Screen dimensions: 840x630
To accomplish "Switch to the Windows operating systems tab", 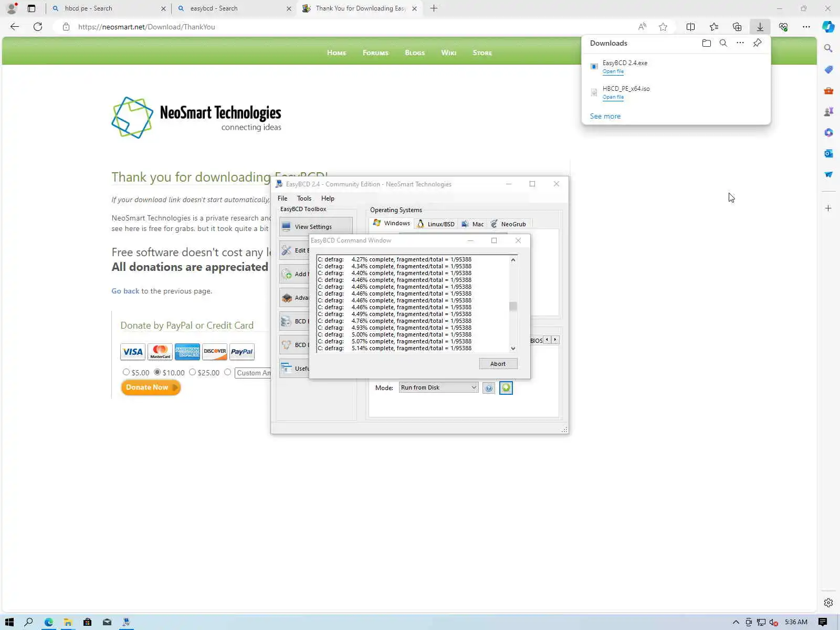I will pyautogui.click(x=391, y=223).
